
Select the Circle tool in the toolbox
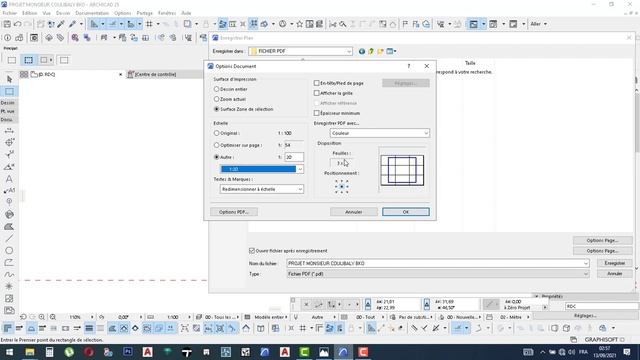click(9, 250)
